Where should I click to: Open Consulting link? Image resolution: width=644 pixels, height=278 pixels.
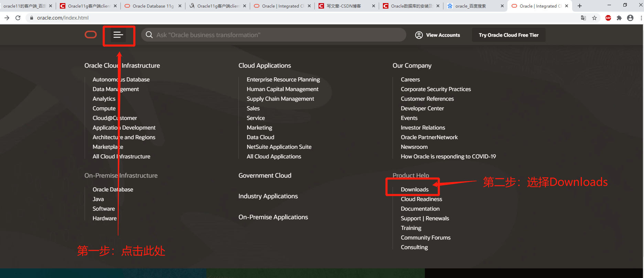coord(414,247)
